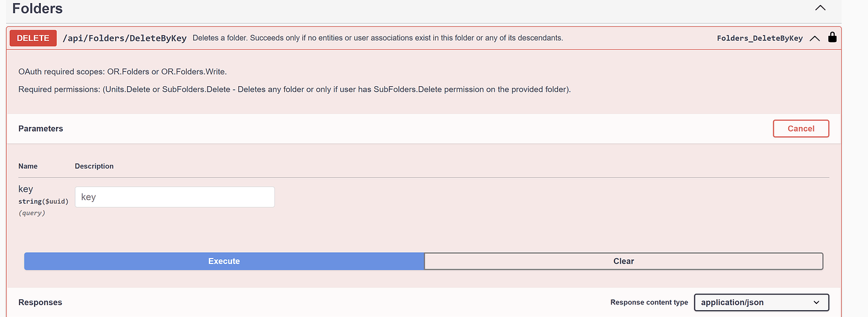
Task: Click the Responses section title
Action: pyautogui.click(x=40, y=303)
